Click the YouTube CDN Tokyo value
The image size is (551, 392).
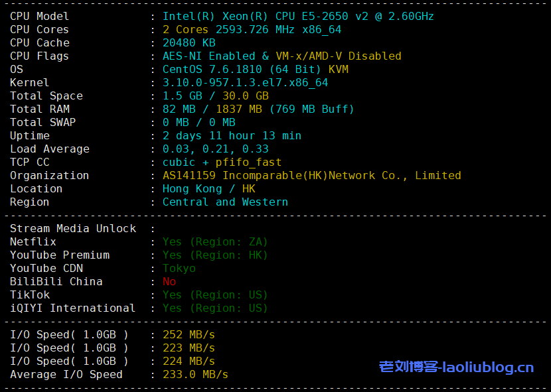(179, 268)
